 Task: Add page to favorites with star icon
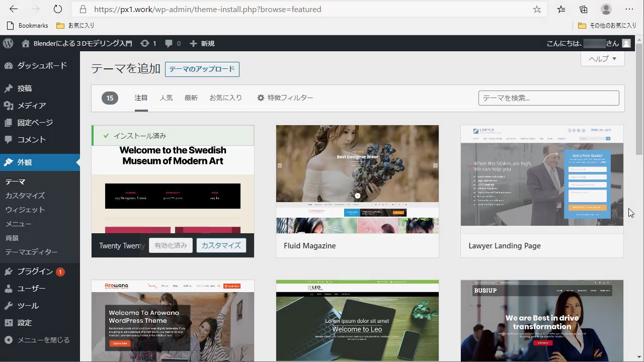click(x=537, y=9)
